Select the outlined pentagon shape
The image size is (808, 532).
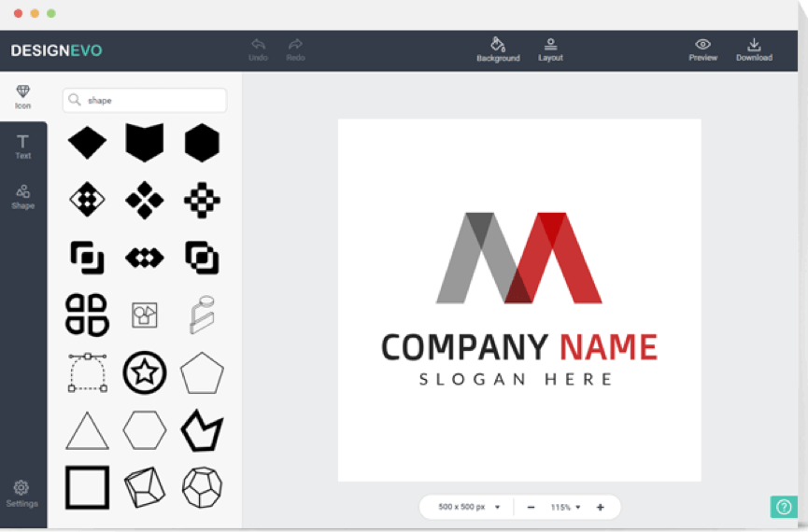[x=202, y=372]
